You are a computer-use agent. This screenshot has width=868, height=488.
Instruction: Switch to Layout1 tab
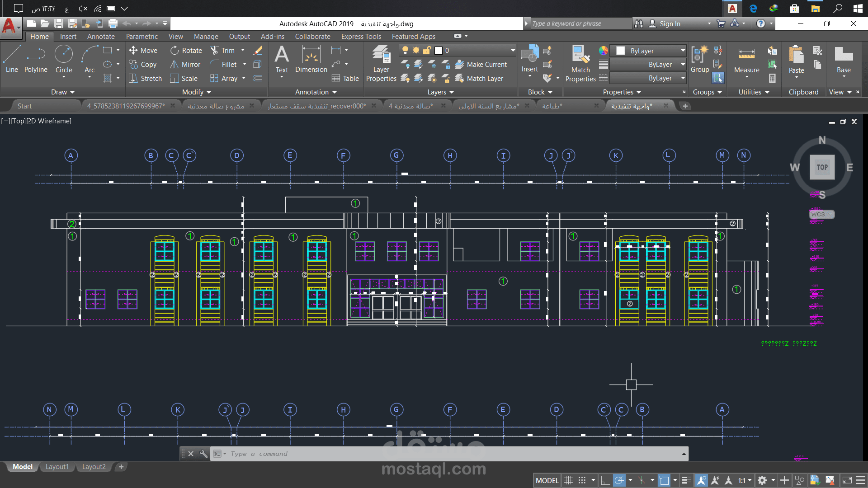57,467
